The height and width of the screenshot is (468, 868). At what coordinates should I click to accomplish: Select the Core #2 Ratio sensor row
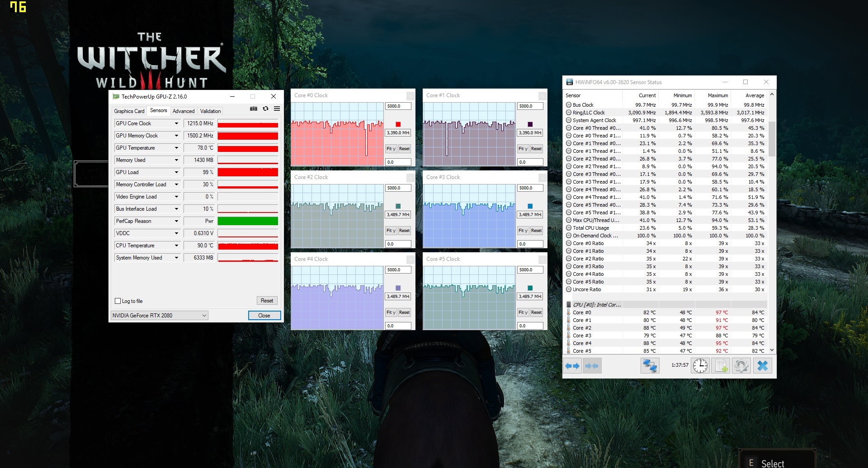pyautogui.click(x=665, y=259)
